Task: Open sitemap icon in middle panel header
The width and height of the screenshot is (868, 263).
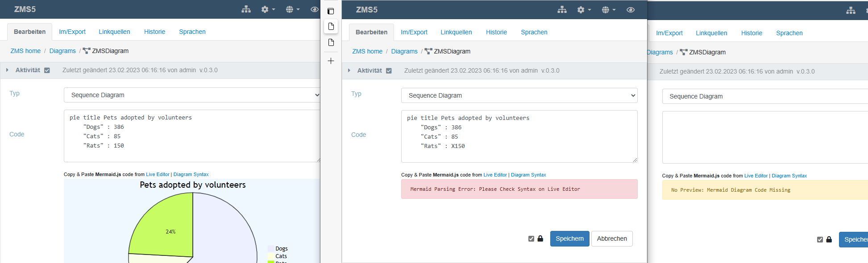Action: (562, 10)
